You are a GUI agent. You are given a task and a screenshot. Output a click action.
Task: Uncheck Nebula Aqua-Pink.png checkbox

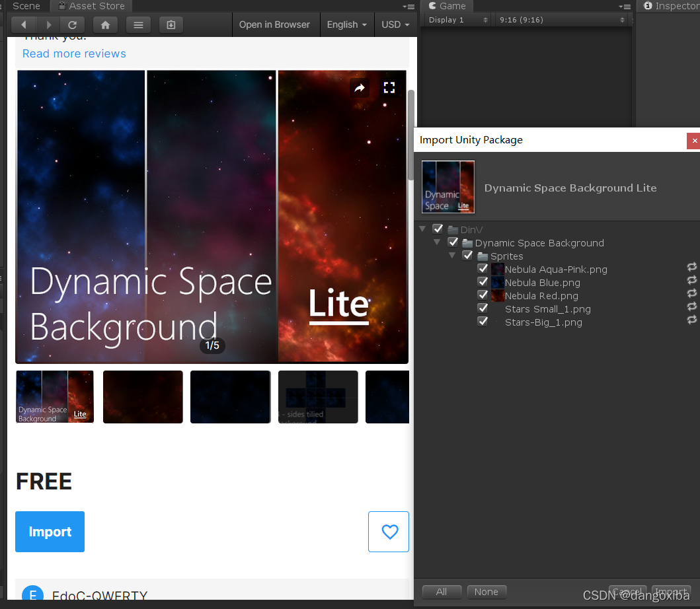(482, 269)
